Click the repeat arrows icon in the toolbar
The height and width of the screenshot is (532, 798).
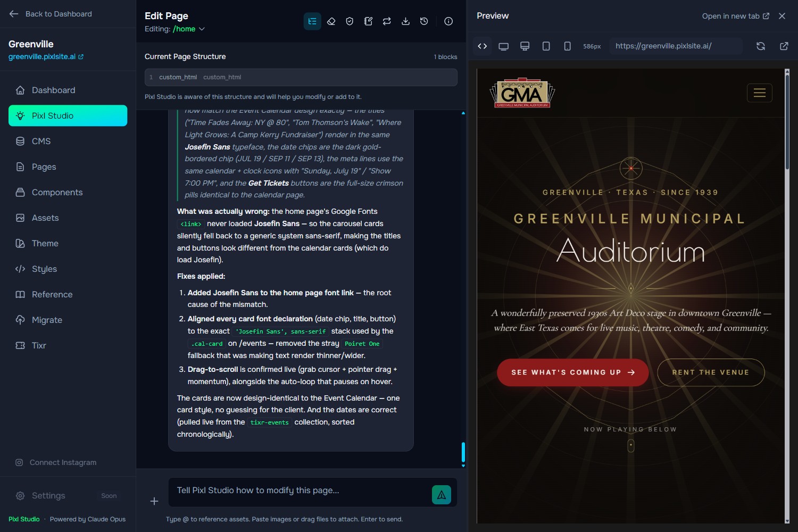(387, 21)
